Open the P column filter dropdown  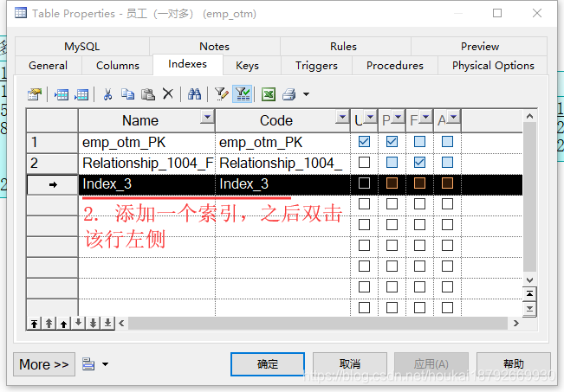(398, 117)
